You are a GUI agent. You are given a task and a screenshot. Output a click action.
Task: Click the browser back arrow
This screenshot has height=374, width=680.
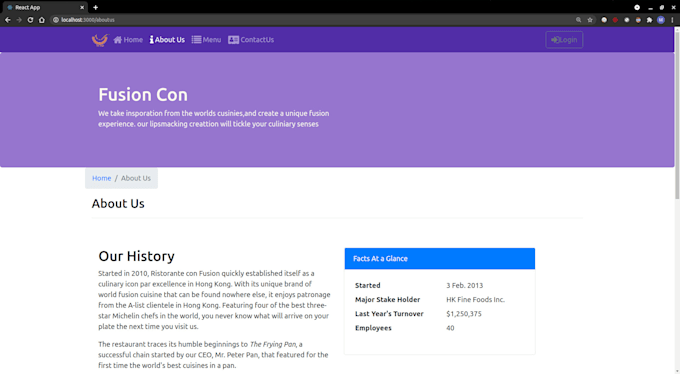tap(8, 20)
